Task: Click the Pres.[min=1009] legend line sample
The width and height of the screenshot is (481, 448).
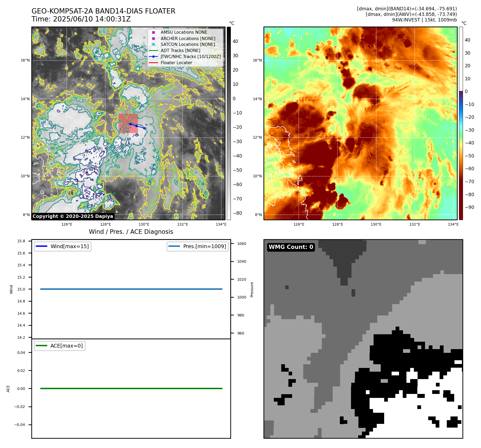Action: (x=174, y=246)
